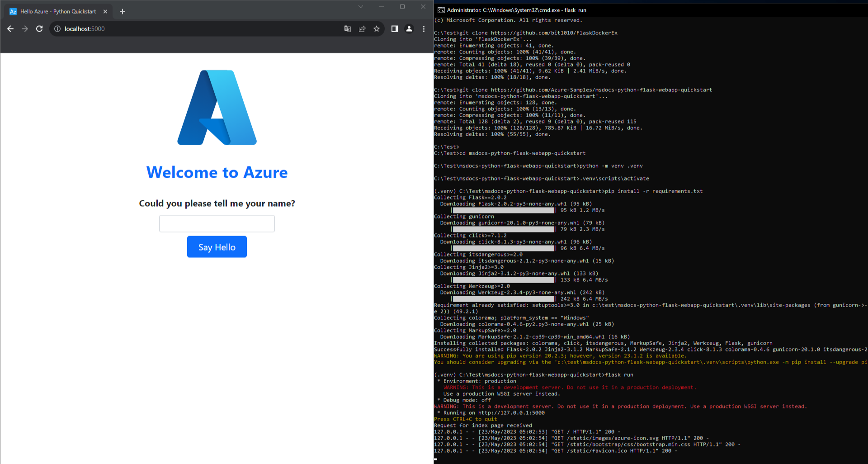
Task: Click the pip version upgrade warning line
Action: click(560, 356)
